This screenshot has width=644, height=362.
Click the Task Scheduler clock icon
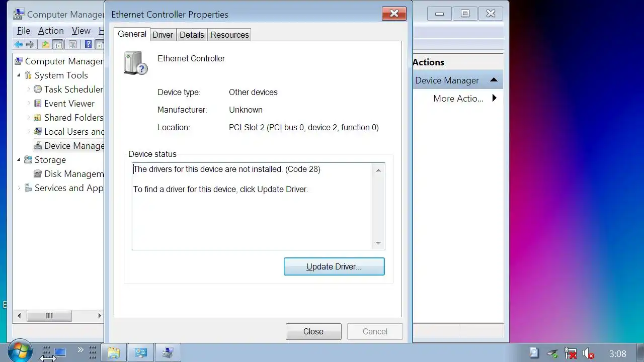(x=38, y=89)
